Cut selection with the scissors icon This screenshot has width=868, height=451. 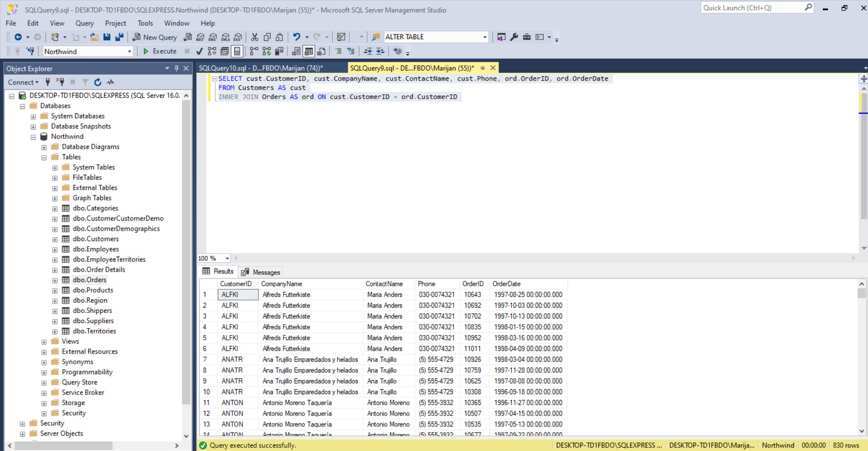pos(255,37)
